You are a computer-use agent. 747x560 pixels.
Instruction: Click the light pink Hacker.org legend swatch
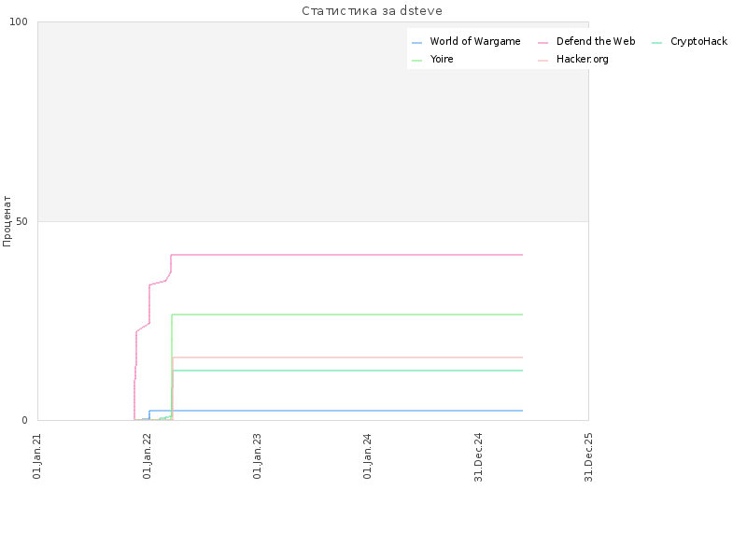tap(543, 61)
